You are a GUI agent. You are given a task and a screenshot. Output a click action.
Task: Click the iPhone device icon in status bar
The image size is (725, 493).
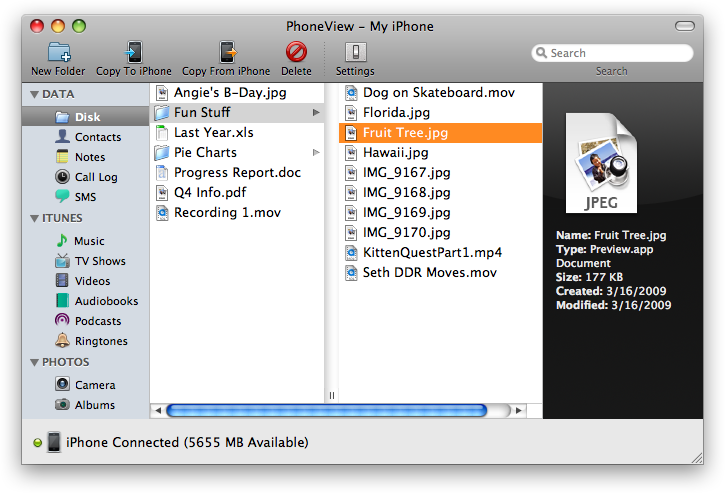(54, 442)
